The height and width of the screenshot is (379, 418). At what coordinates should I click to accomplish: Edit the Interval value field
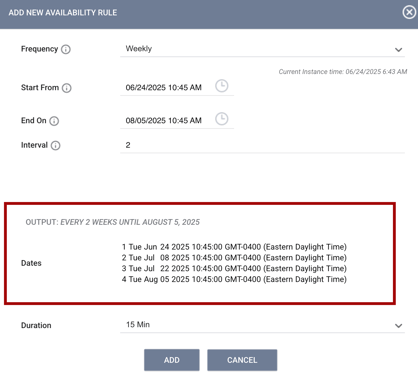(262, 145)
